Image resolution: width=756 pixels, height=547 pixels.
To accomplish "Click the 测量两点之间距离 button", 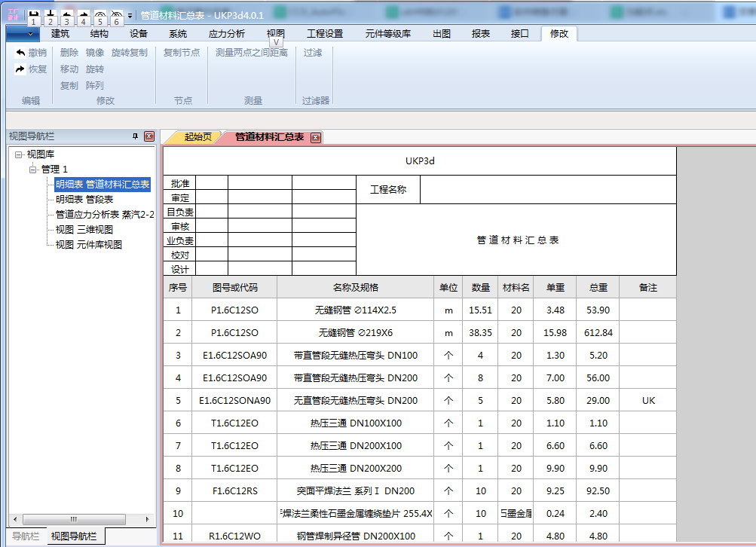I will pos(251,53).
